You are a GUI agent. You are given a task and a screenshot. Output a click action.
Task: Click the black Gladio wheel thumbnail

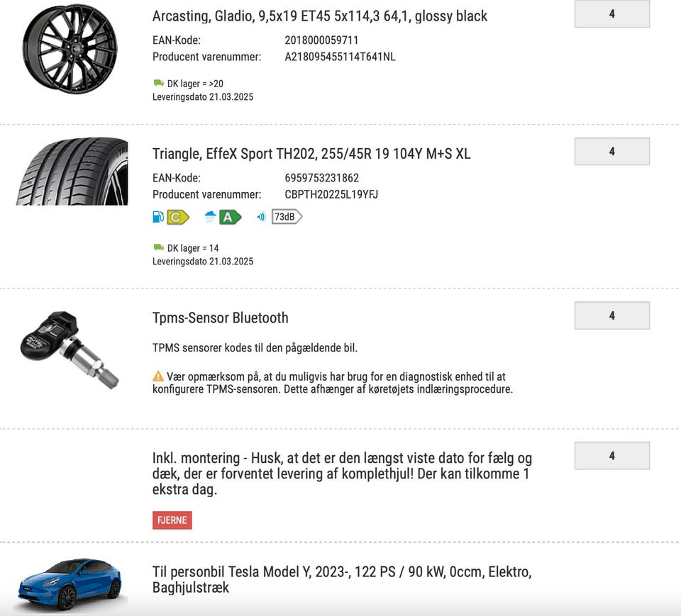[70, 48]
